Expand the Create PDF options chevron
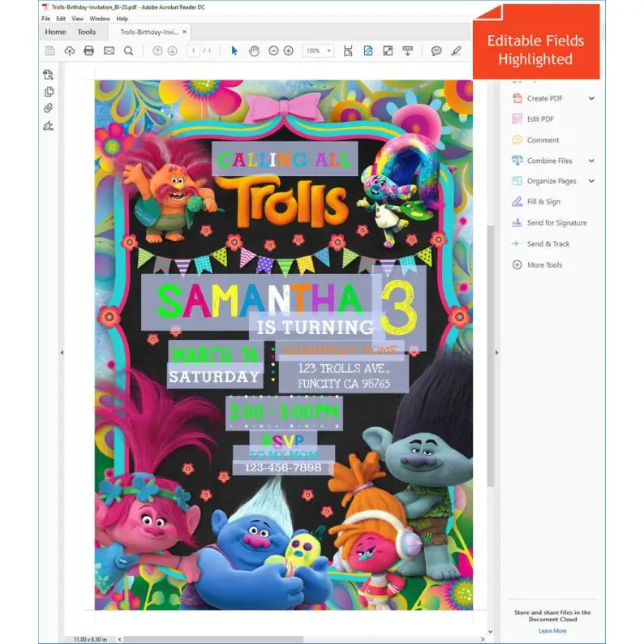Image resolution: width=644 pixels, height=644 pixels. 591,98
